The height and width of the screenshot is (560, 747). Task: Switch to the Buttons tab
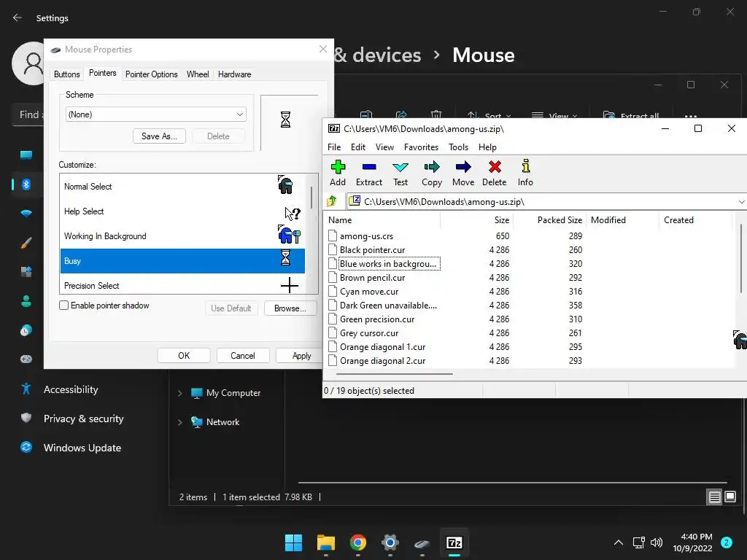tap(66, 74)
